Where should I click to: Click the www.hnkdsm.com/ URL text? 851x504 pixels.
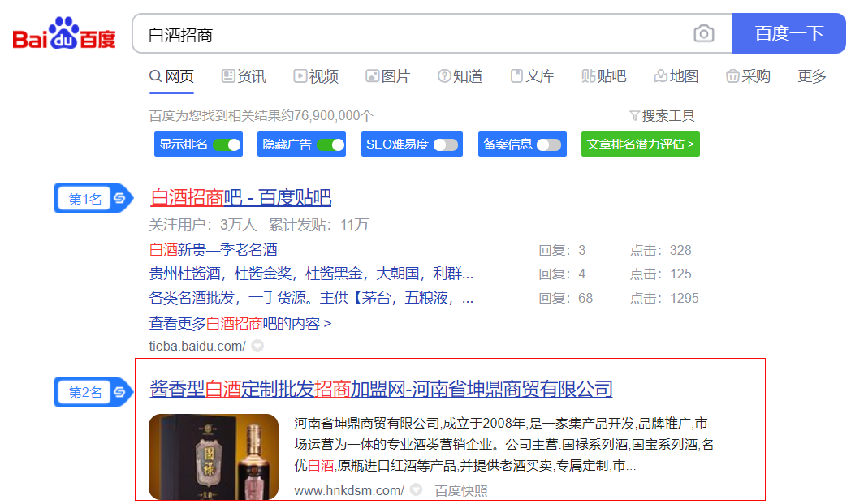[349, 490]
